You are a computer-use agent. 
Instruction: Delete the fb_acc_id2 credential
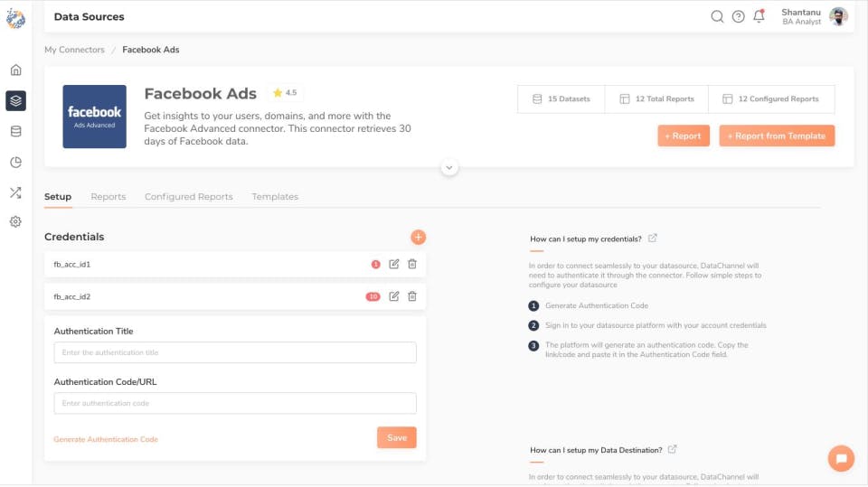(412, 296)
